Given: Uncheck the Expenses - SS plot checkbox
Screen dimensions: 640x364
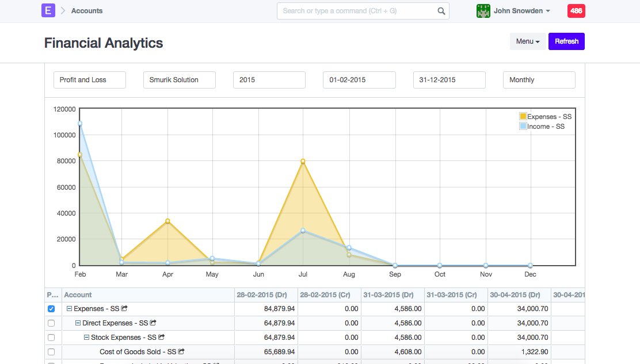Looking at the screenshot, I should [51, 309].
